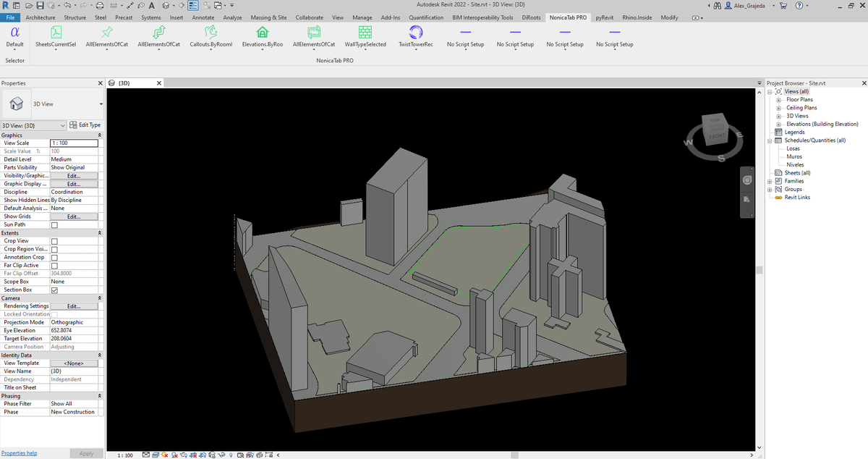Open the Properties help link
The width and height of the screenshot is (868, 459).
point(20,453)
